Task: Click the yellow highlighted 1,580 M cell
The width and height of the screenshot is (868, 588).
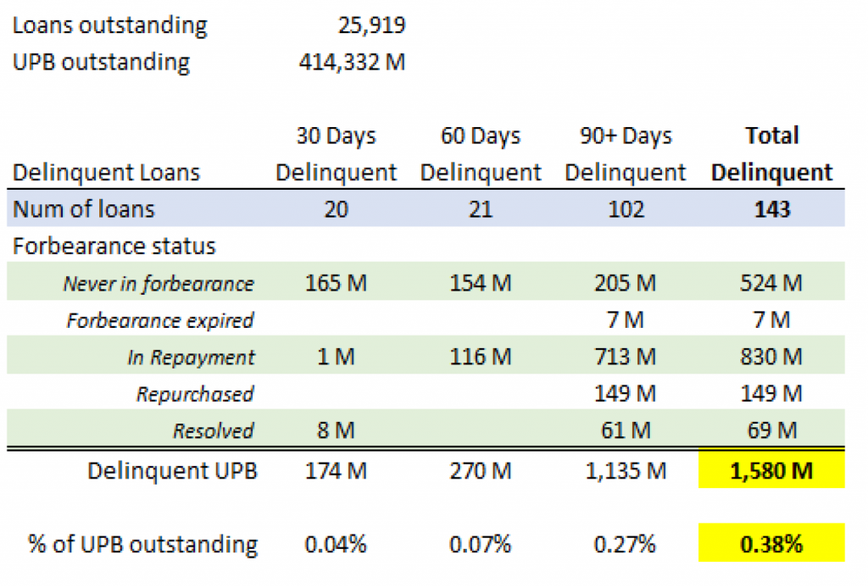Action: pos(771,469)
